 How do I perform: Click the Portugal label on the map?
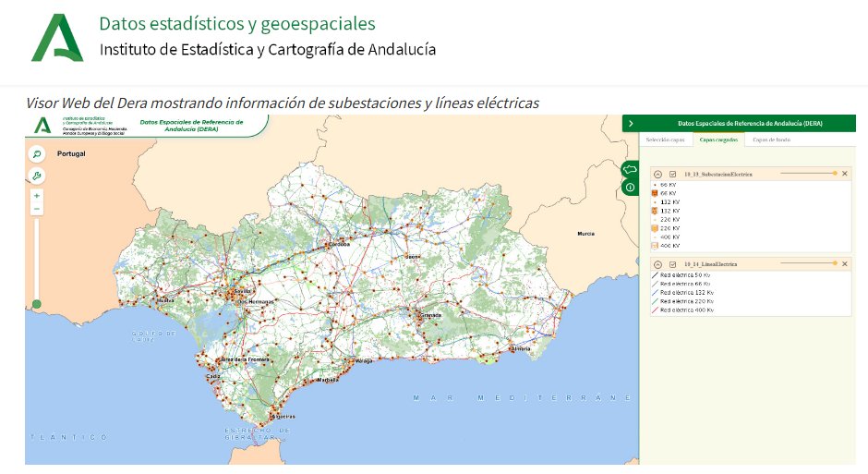pos(71,153)
